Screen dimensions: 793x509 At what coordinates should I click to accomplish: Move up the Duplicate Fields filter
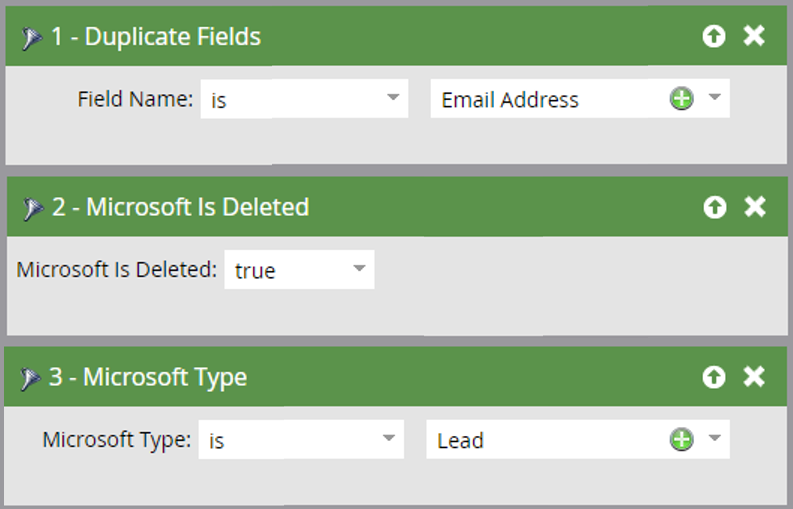(x=714, y=36)
